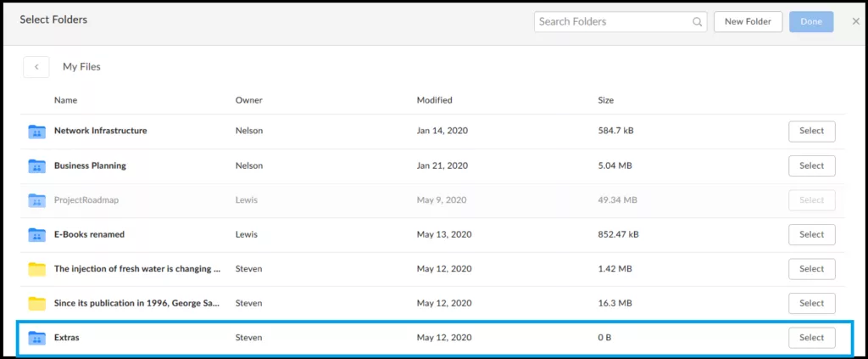Click the Business Planning shared folder icon
The height and width of the screenshot is (359, 868).
click(36, 166)
